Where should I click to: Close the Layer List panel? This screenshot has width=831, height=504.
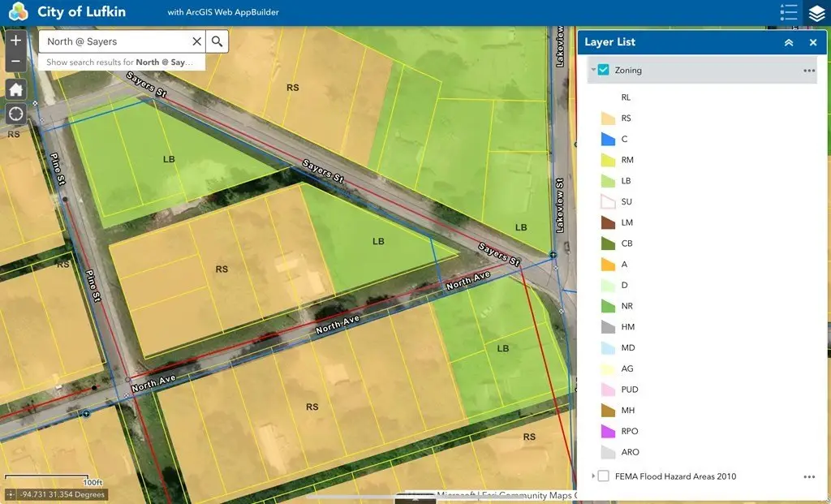tap(813, 42)
